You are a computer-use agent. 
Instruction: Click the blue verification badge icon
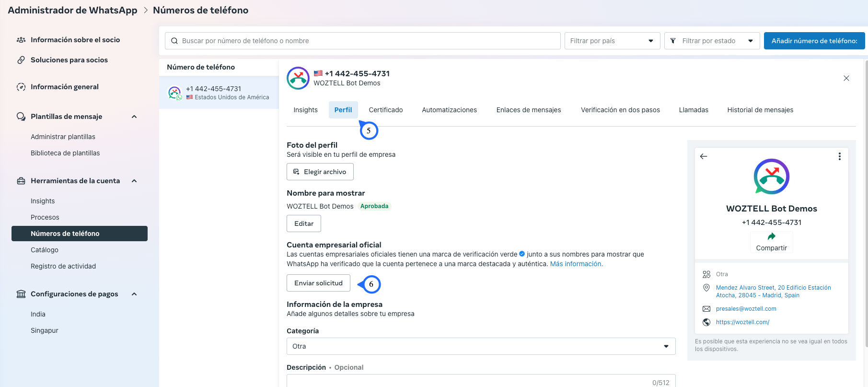pyautogui.click(x=522, y=254)
